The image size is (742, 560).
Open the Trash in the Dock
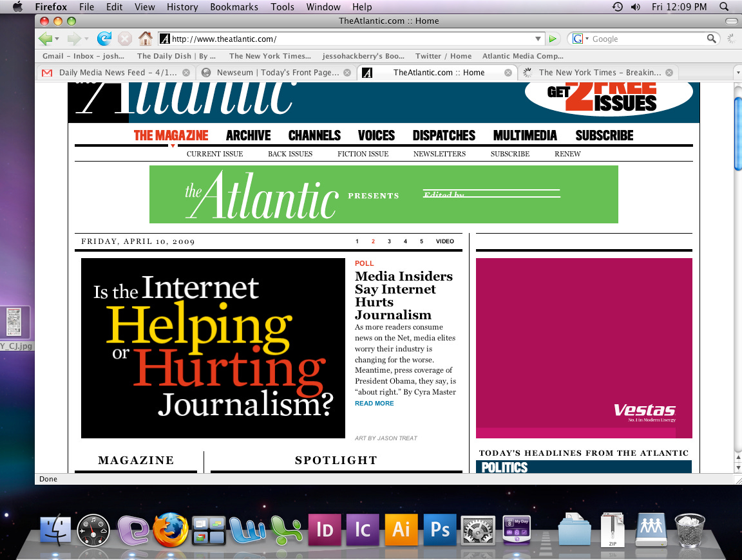coord(689,530)
